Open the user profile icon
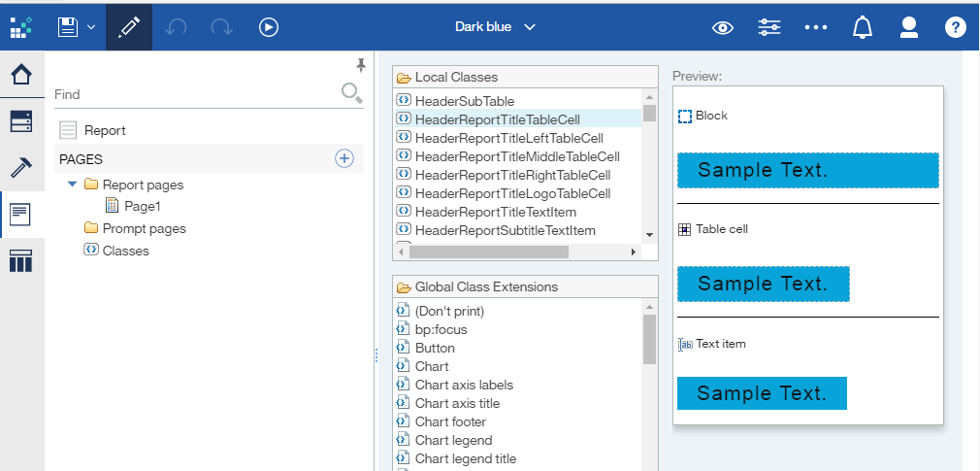This screenshot has width=980, height=471. [x=909, y=27]
